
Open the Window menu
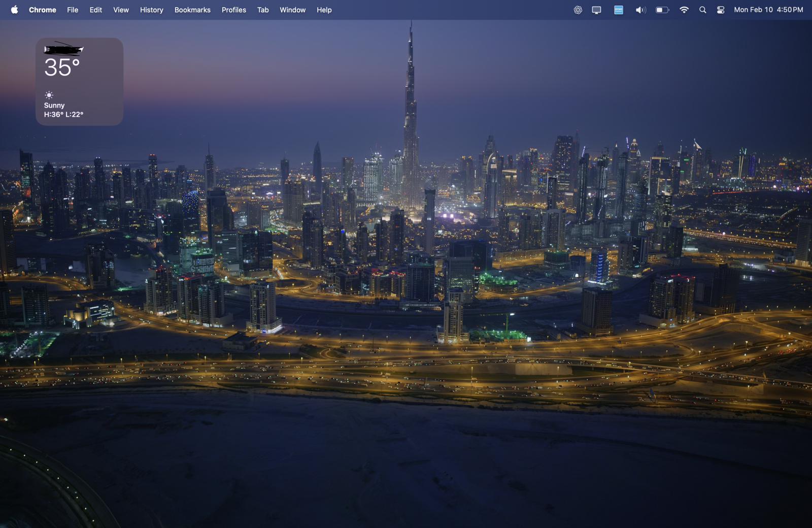[292, 10]
